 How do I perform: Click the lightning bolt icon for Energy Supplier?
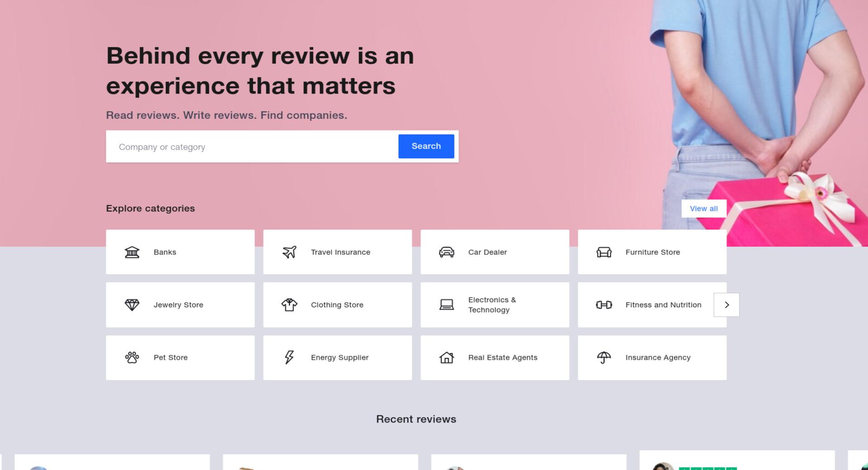point(289,357)
